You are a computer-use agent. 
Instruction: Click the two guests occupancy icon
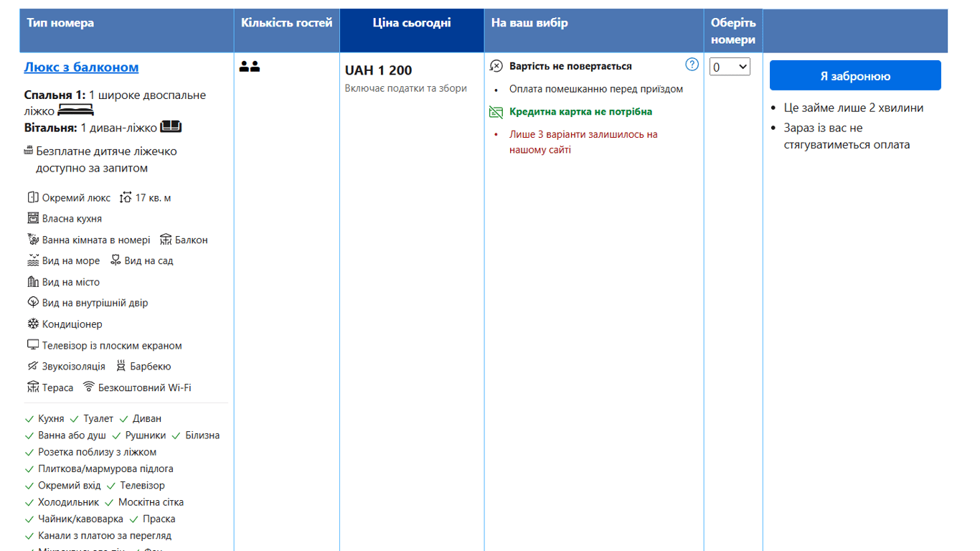point(250,67)
